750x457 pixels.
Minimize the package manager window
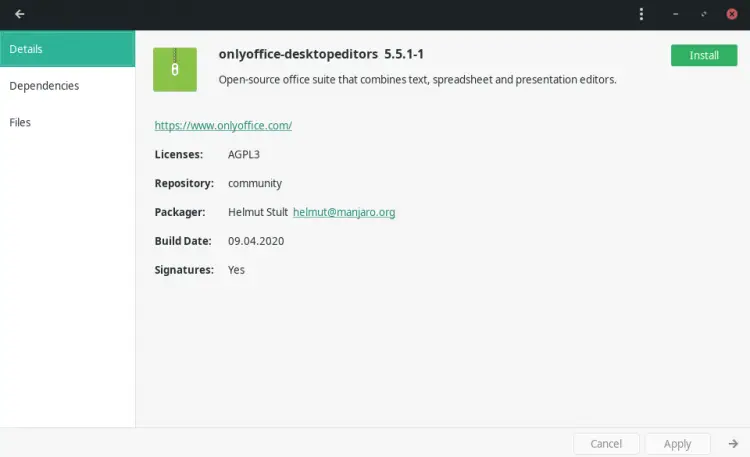pos(676,15)
